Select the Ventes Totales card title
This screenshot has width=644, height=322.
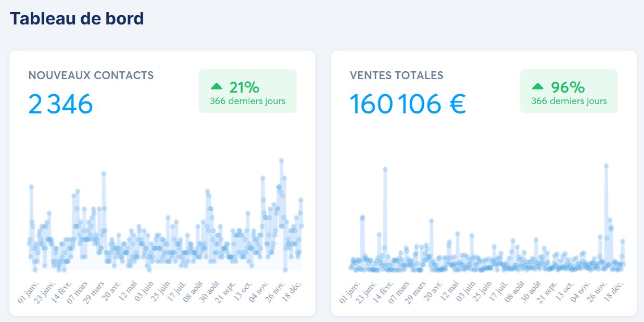click(x=397, y=75)
